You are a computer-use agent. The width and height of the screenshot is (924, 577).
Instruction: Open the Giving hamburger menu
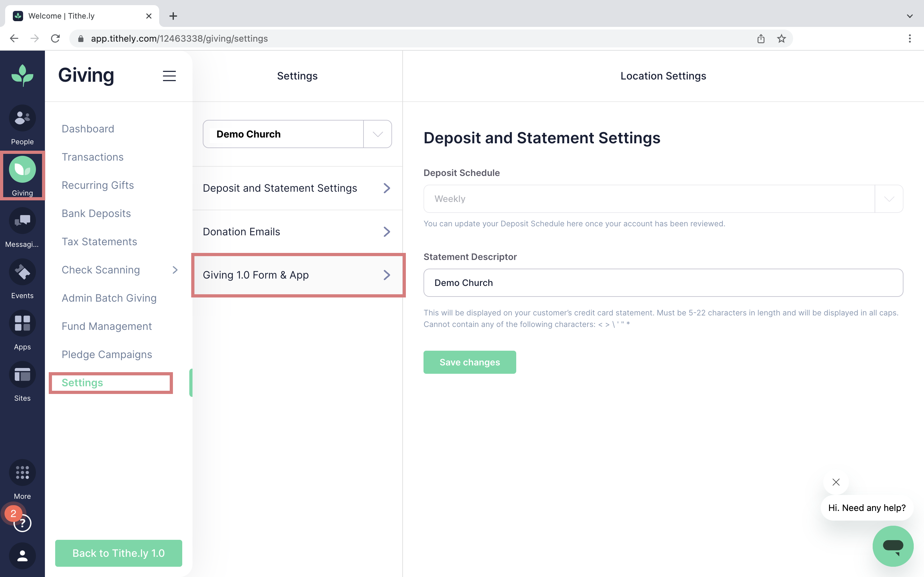(169, 76)
